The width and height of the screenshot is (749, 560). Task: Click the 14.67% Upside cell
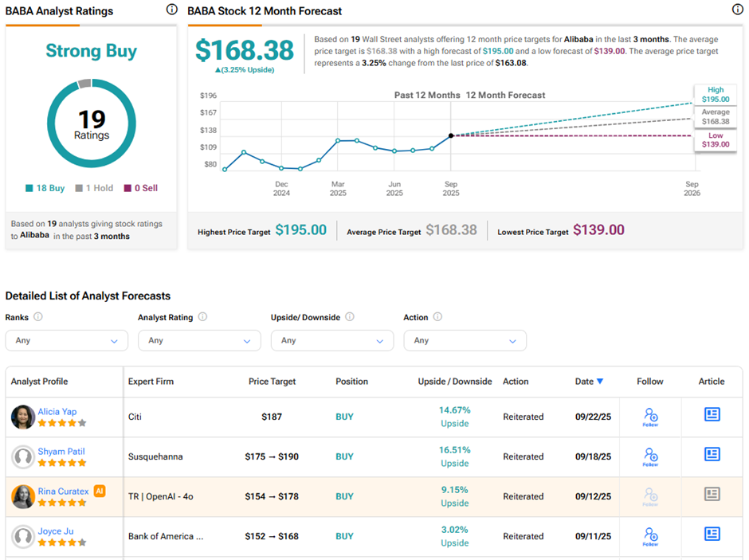click(x=455, y=417)
